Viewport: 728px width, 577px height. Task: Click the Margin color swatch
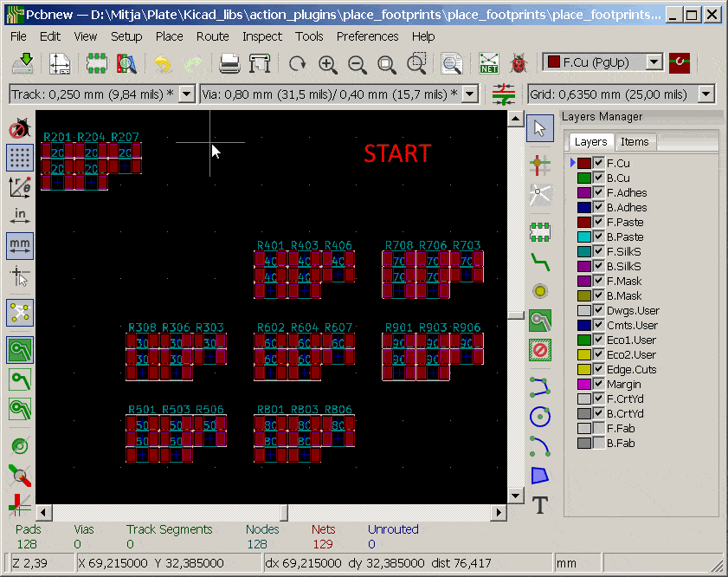(x=584, y=384)
